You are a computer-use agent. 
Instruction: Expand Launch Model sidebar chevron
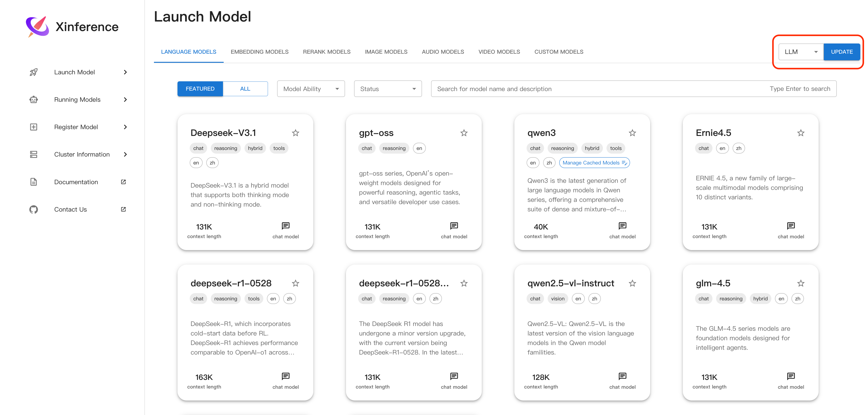(125, 72)
